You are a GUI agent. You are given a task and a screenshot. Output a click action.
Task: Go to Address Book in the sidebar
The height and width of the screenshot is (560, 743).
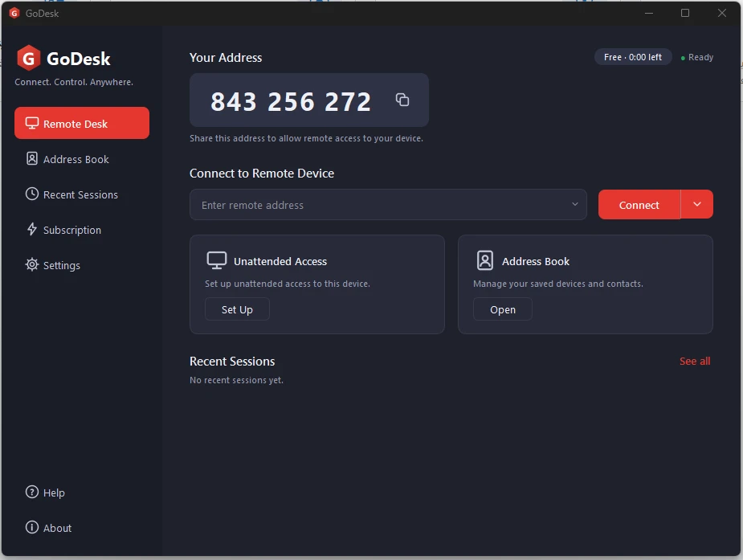coord(82,159)
